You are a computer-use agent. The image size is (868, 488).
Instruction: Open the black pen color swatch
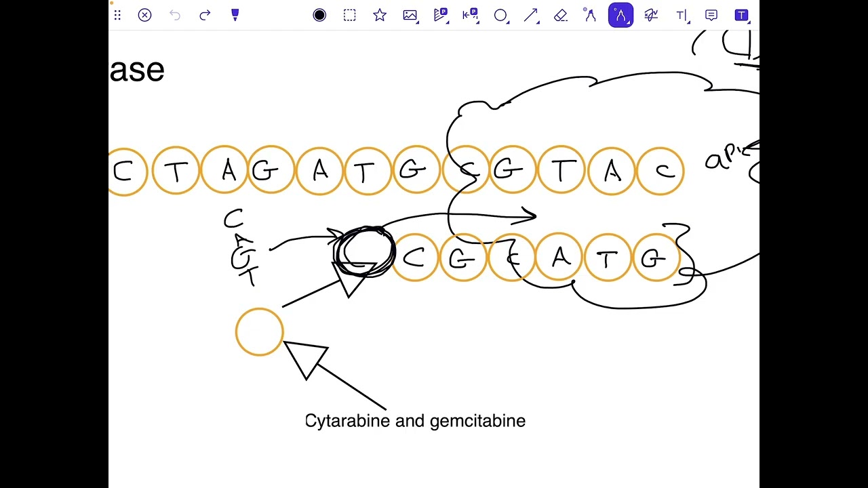point(319,15)
